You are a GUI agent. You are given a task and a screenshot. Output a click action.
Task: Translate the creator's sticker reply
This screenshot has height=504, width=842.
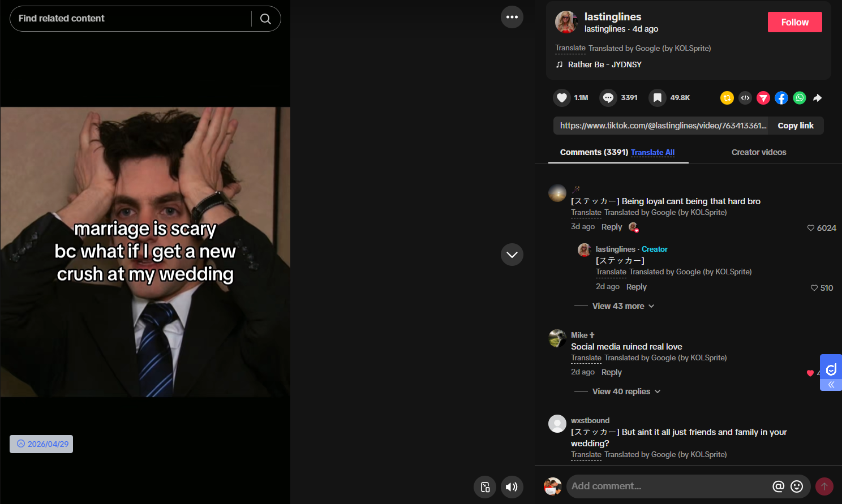[x=611, y=272]
